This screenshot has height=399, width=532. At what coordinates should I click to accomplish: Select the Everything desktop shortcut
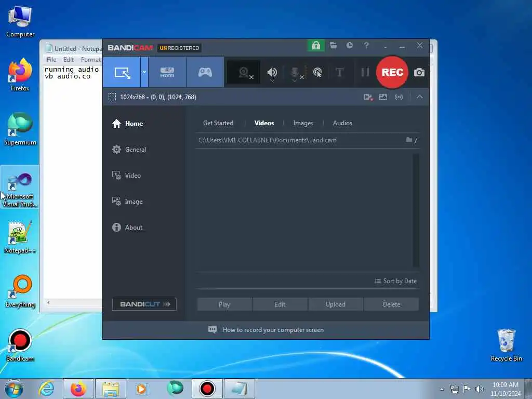(20, 291)
